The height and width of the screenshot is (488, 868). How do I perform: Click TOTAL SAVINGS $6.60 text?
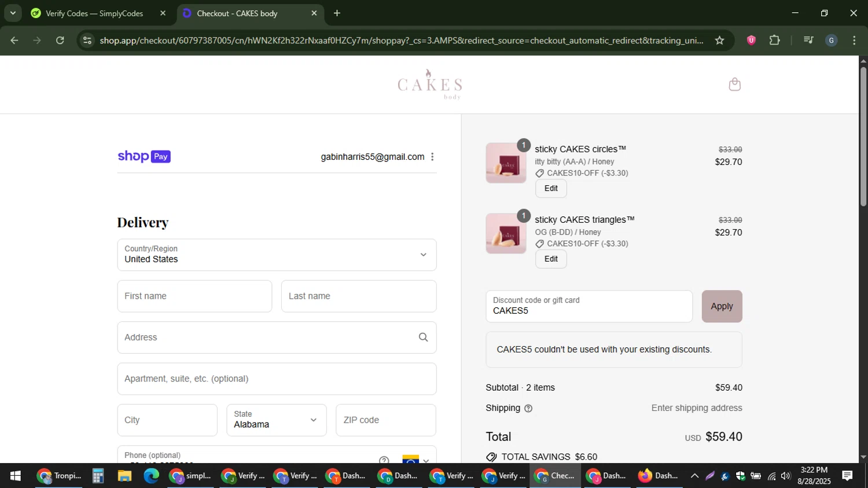549,457
